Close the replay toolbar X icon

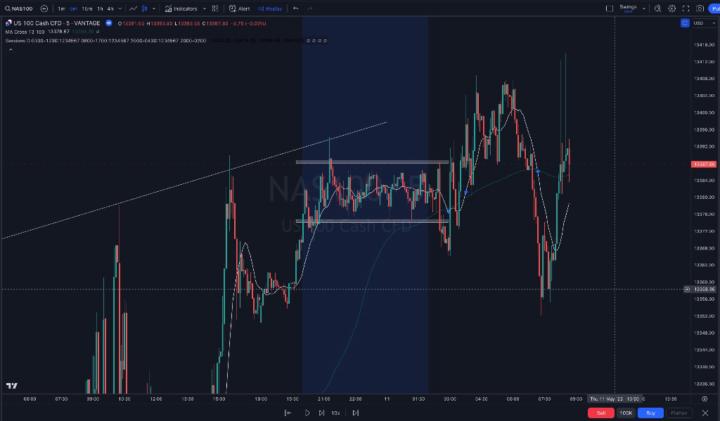[705, 413]
